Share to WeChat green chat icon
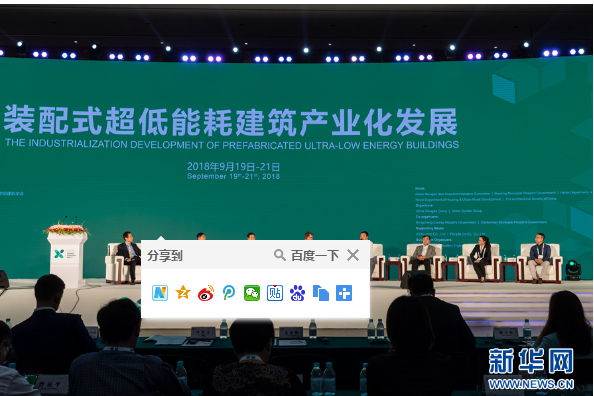The image size is (594, 396). pos(252,293)
